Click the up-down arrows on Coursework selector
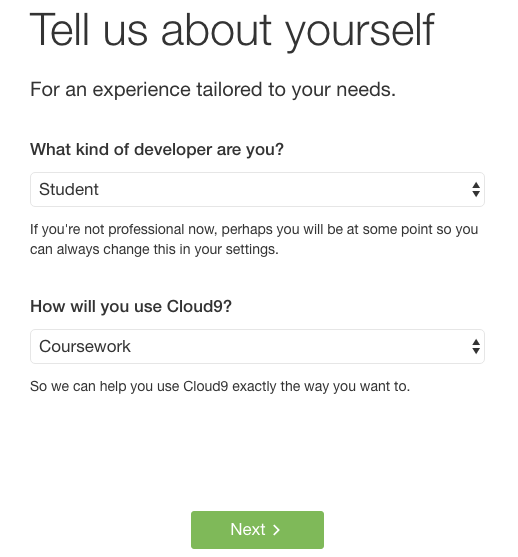 (x=476, y=346)
